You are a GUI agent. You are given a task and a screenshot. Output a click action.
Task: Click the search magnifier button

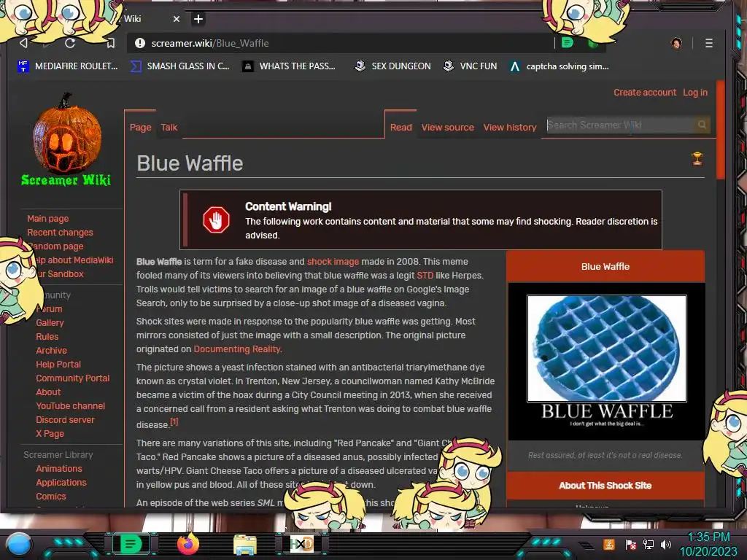click(702, 125)
